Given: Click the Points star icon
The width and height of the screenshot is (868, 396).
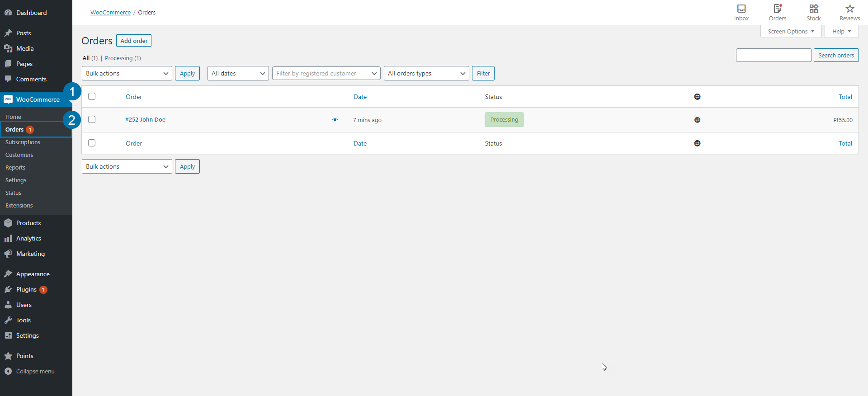Looking at the screenshot, I should [8, 356].
